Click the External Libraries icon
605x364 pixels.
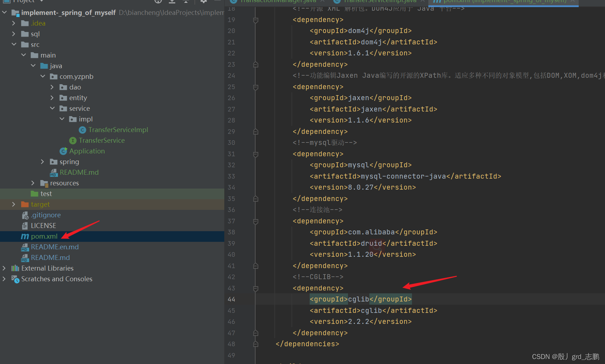coord(15,268)
